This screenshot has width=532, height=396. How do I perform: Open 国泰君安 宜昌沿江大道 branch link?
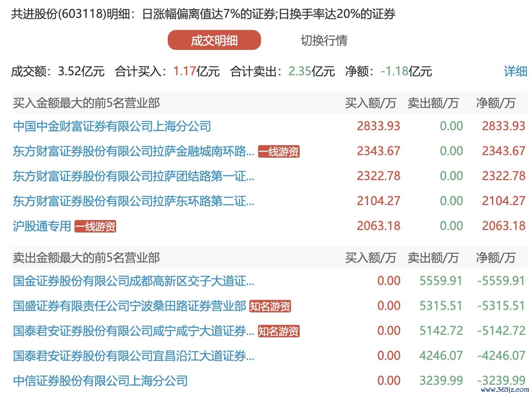134,356
